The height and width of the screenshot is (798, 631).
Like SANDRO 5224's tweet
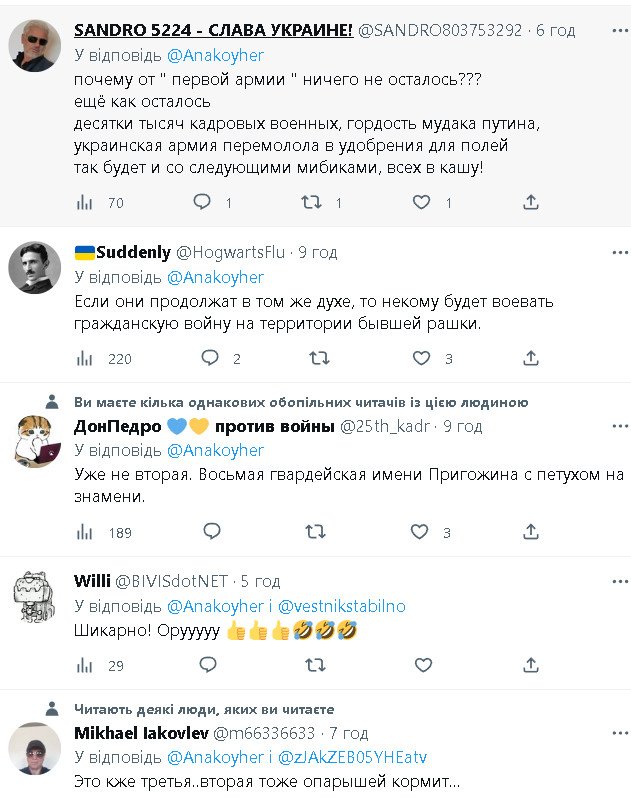click(x=422, y=202)
